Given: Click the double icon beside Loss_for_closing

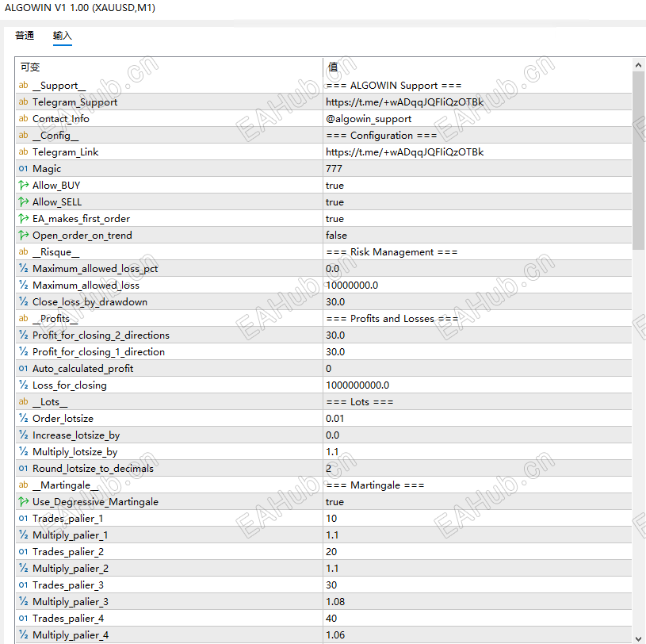Looking at the screenshot, I should (x=24, y=385).
